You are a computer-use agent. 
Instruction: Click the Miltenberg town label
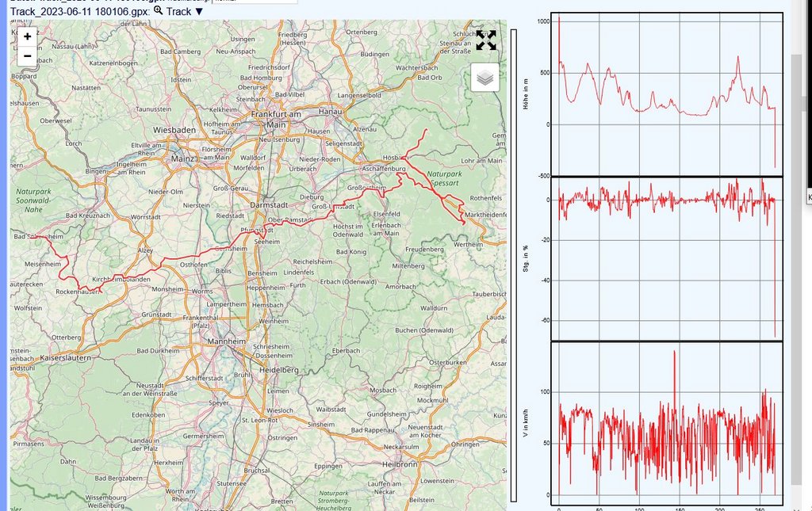tap(408, 266)
